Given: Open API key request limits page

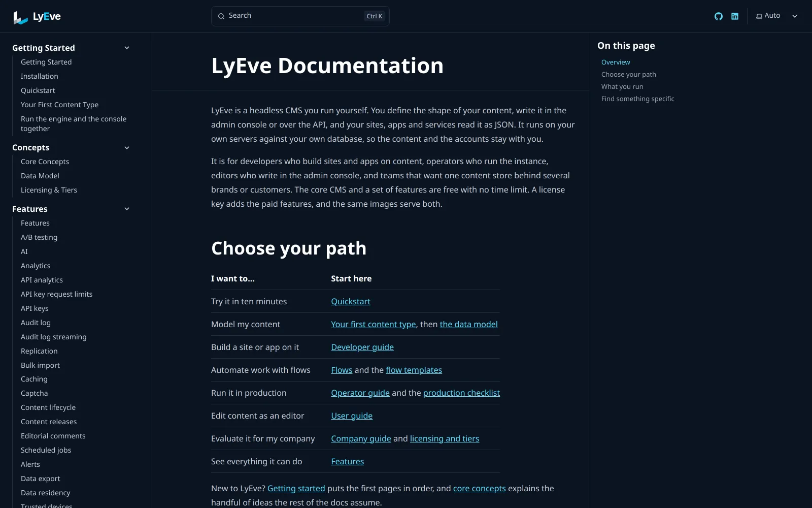Looking at the screenshot, I should [x=57, y=294].
